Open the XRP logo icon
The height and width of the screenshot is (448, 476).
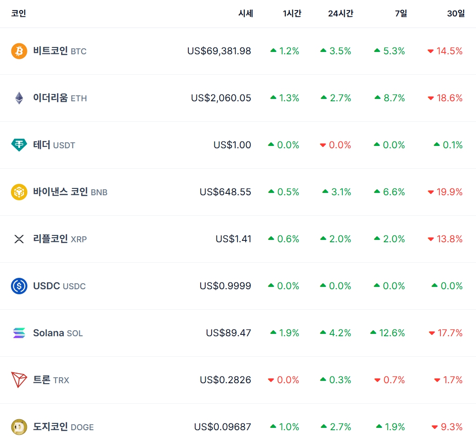19,239
